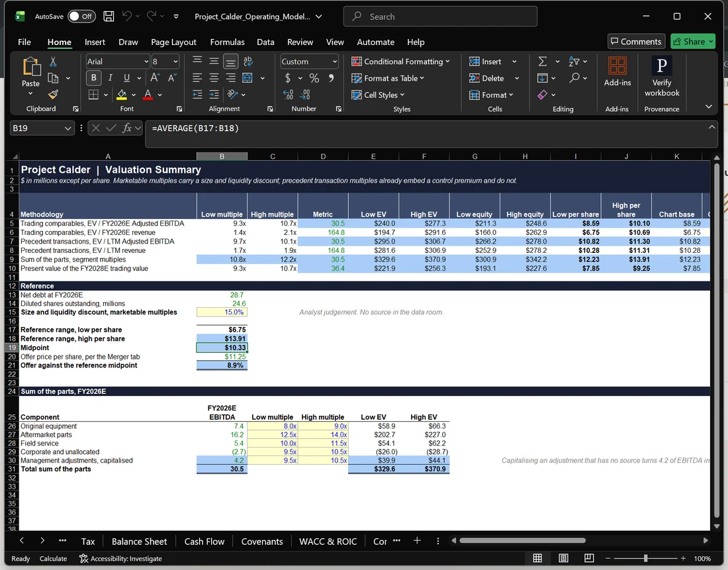This screenshot has width=728, height=570.
Task: Open the Arial font name dropdown
Action: click(x=146, y=62)
